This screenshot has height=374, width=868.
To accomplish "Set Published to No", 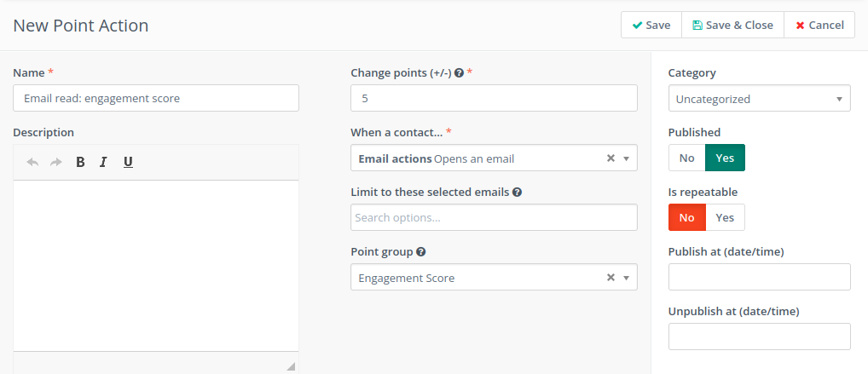I will (x=687, y=158).
